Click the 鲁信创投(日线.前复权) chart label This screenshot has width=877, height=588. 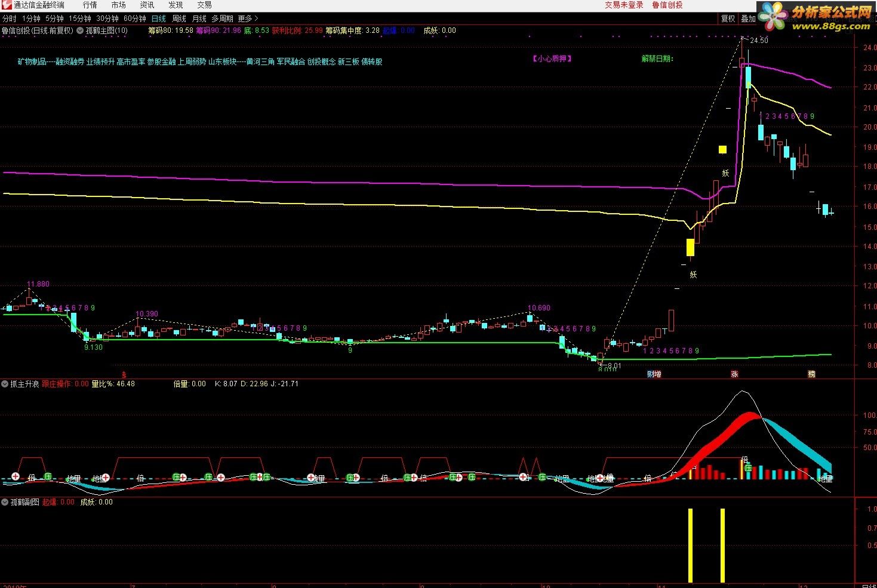37,30
